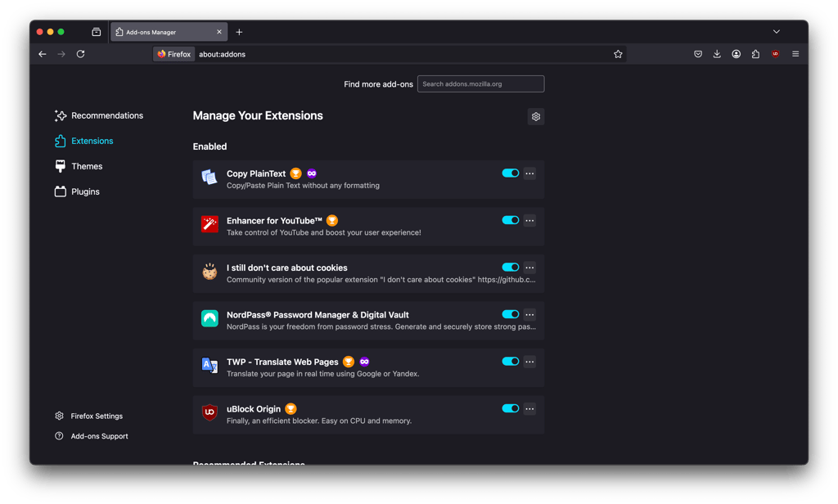Image resolution: width=838 pixels, height=504 pixels.
Task: Click the recommended badge on TWP extension
Action: (x=349, y=362)
